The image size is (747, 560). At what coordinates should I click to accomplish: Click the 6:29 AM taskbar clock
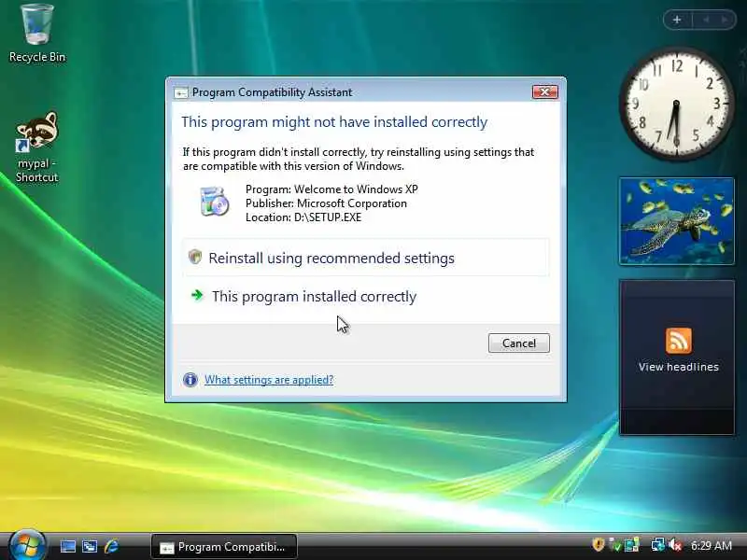point(712,545)
